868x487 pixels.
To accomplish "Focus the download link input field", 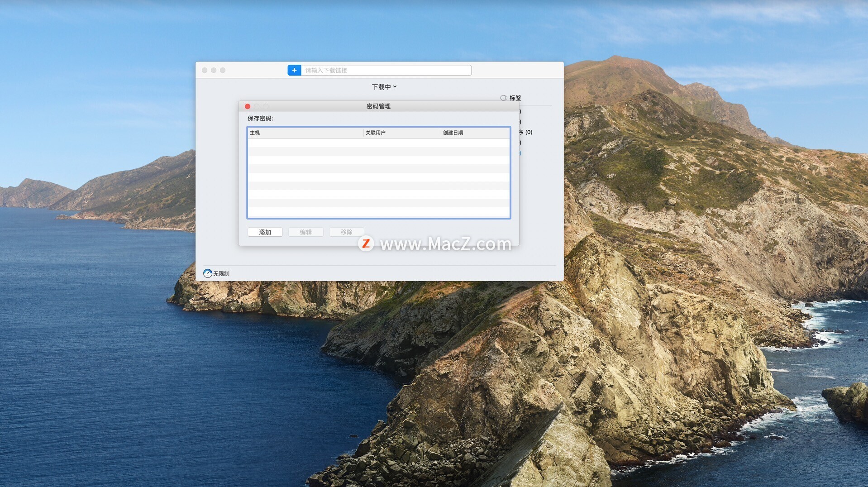I will [386, 70].
